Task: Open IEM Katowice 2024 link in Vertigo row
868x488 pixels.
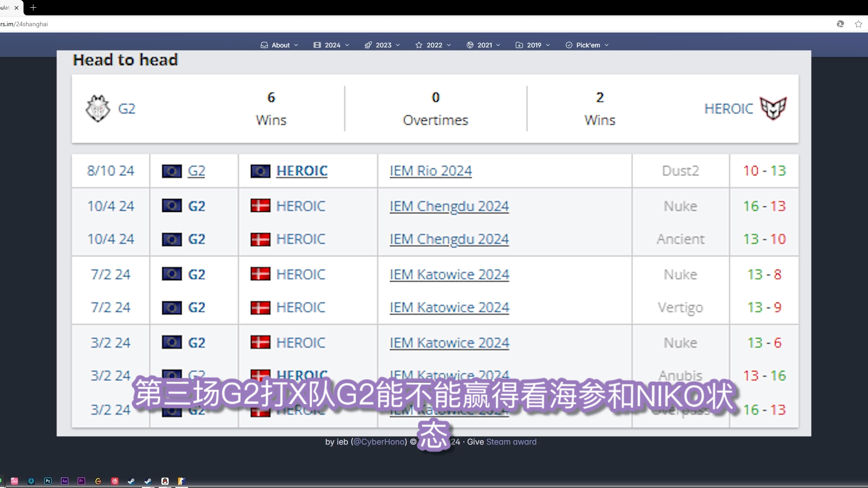Action: pos(449,308)
